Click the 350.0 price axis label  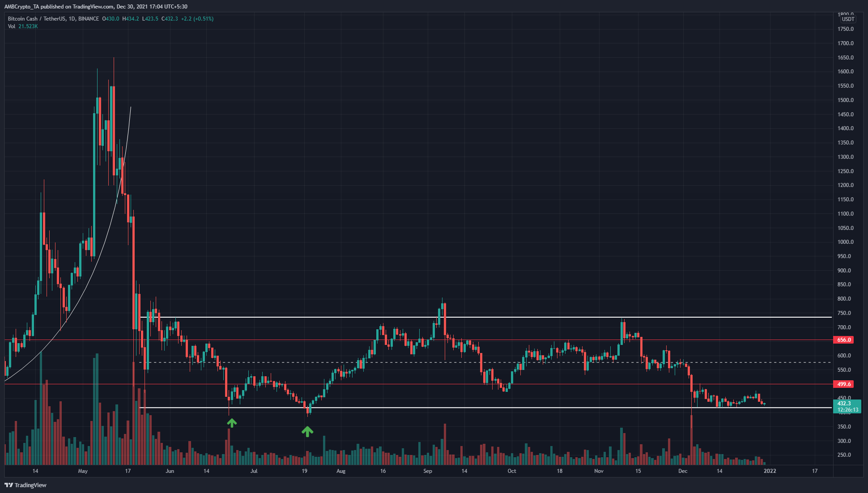[844, 427]
